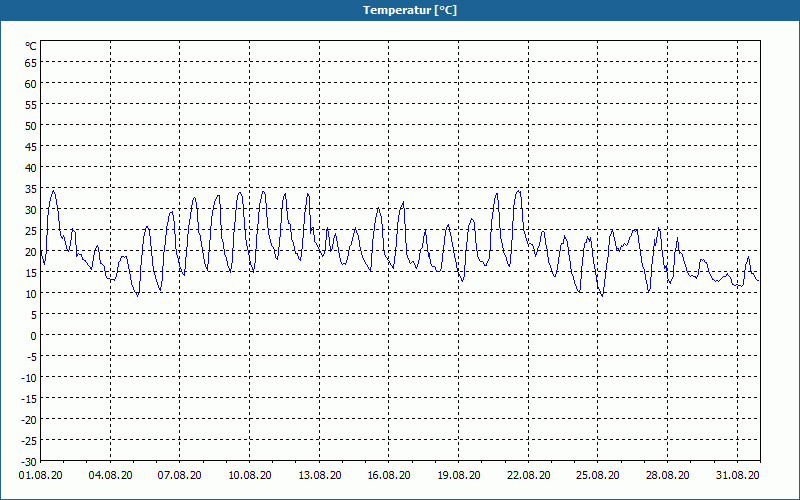
Task: Select the 45 value on the y-axis
Action: click(x=31, y=147)
